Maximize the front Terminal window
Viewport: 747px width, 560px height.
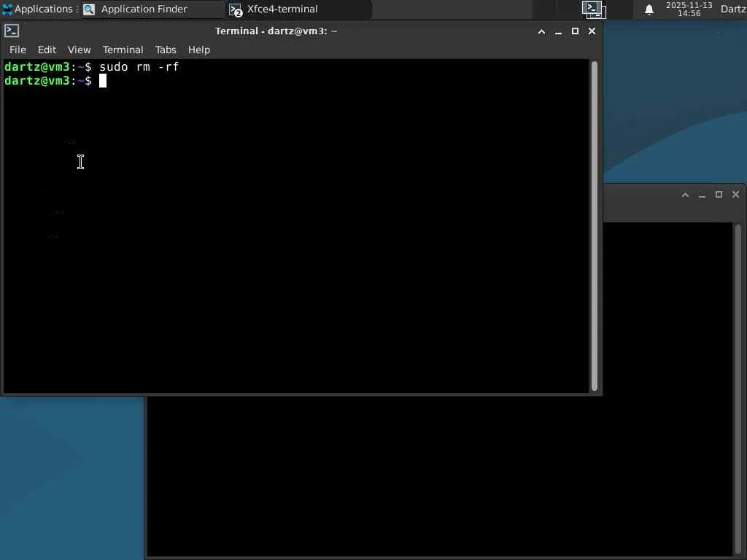575,31
